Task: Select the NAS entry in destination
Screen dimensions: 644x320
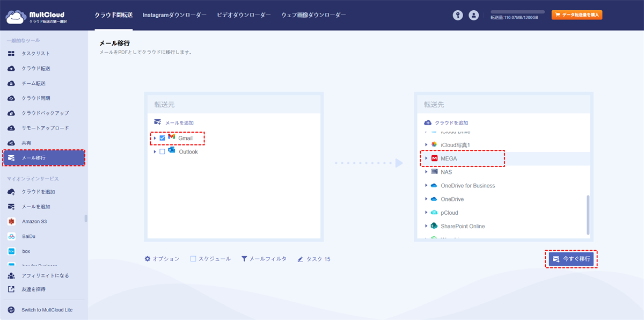Action: coord(447,172)
